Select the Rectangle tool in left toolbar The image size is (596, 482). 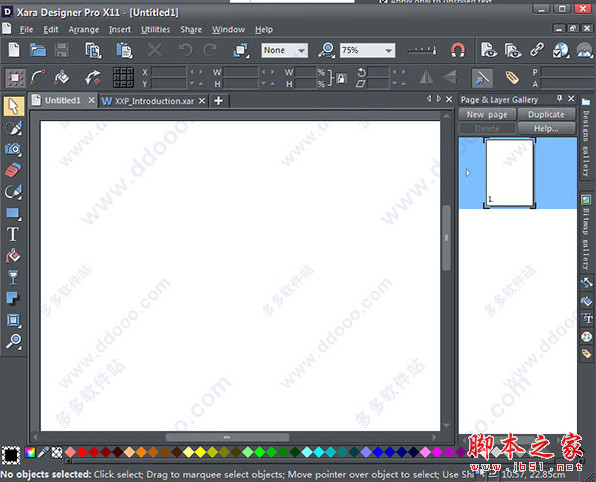[13, 213]
